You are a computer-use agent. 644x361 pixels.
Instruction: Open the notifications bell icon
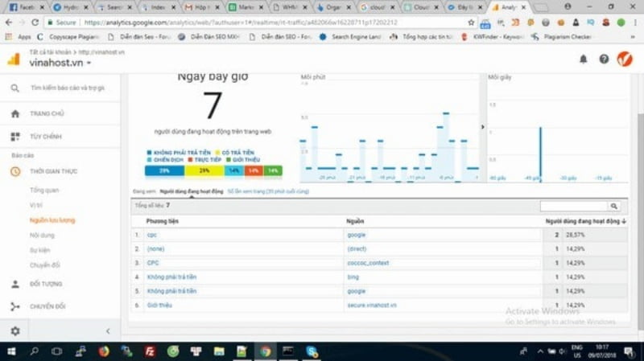point(583,59)
